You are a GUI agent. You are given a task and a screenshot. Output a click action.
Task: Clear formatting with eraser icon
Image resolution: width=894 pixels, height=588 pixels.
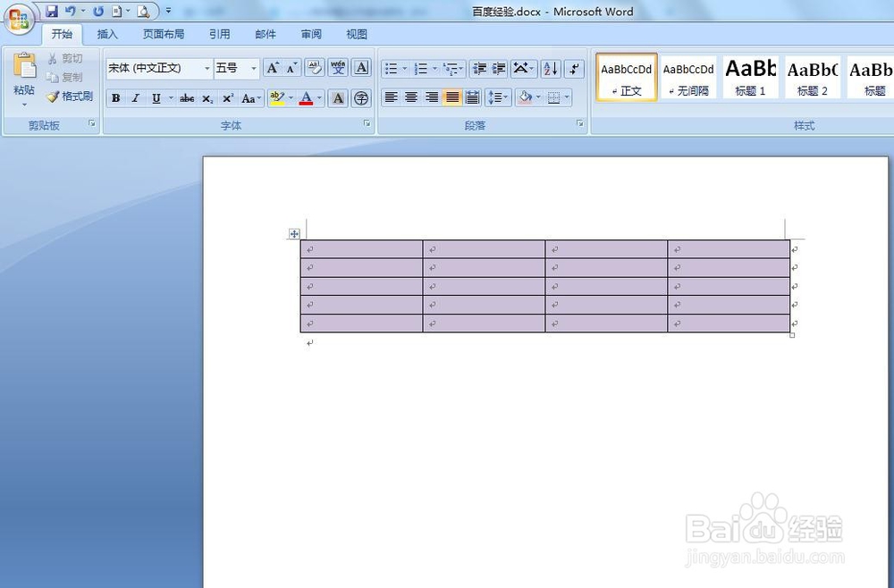(314, 68)
